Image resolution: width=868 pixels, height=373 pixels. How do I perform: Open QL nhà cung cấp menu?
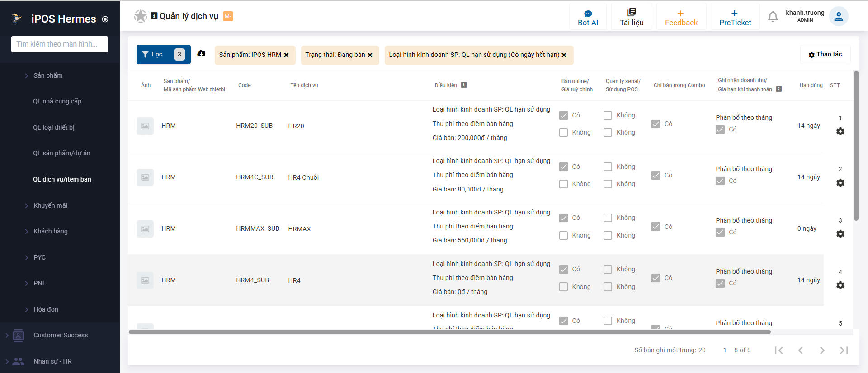coord(57,101)
